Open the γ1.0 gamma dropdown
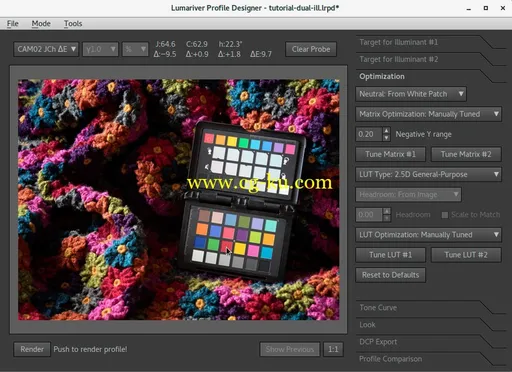This screenshot has height=372, width=512. coord(100,49)
